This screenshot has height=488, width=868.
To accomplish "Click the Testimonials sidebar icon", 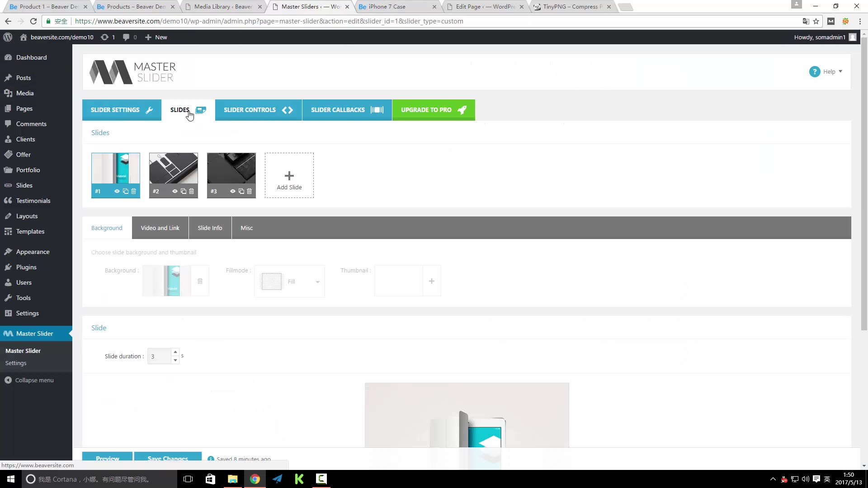I will click(x=8, y=201).
